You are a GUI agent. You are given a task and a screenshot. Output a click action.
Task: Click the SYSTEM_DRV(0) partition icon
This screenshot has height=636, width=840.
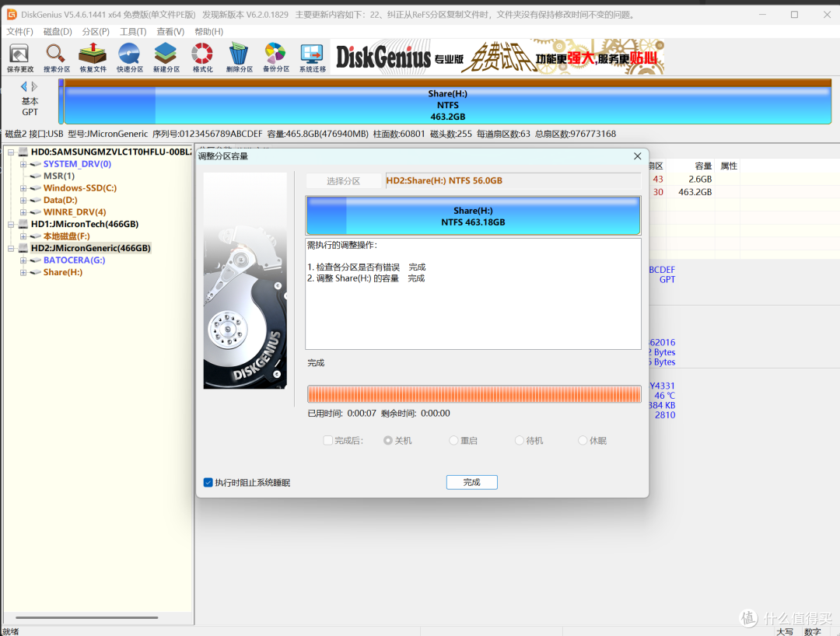(x=36, y=164)
